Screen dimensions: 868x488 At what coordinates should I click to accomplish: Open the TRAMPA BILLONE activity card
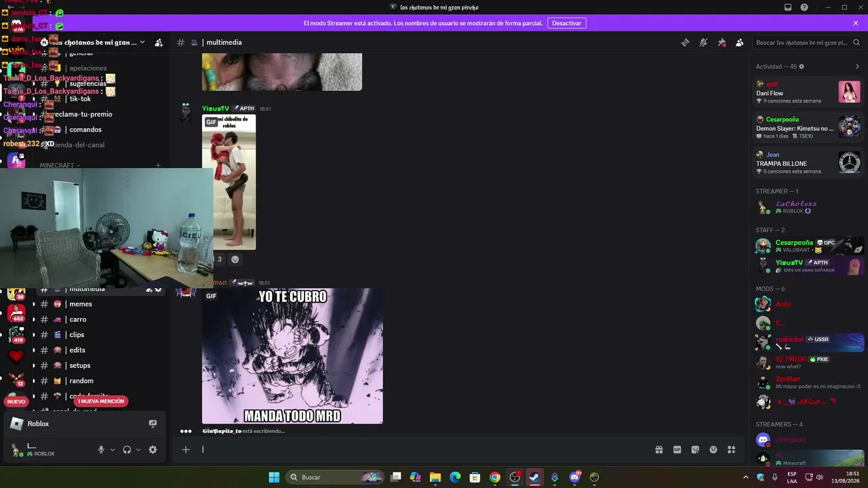[808, 163]
